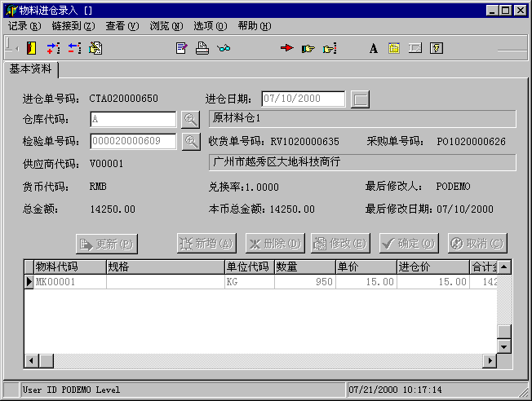Click the grid's vertical scrollbar down arrow
The height and width of the screenshot is (401, 532).
(x=504, y=346)
